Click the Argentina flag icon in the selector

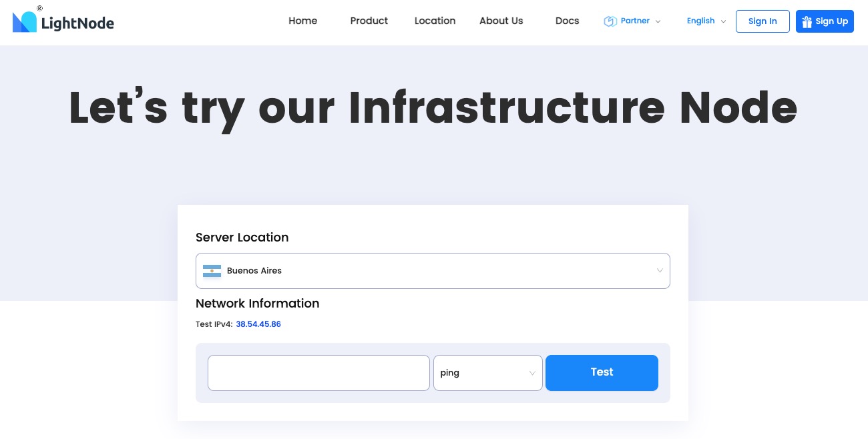click(212, 271)
